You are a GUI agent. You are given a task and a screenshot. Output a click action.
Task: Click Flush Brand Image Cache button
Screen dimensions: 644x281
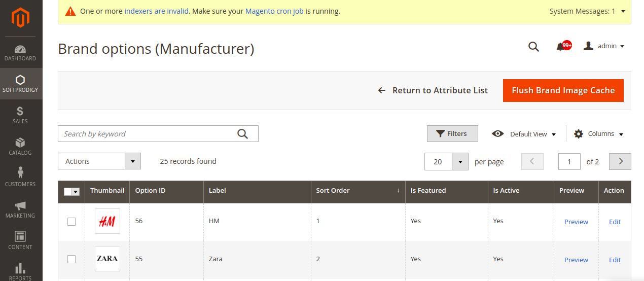(x=563, y=90)
